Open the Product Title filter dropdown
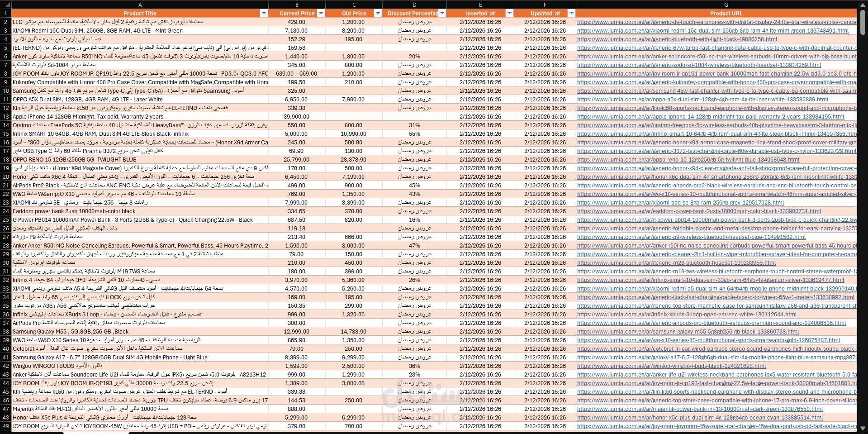Viewport: 868px width, 434px height. (264, 13)
